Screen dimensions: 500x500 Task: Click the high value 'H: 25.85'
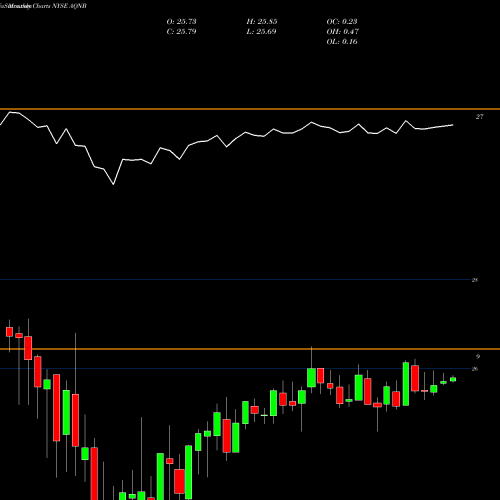coord(262,21)
